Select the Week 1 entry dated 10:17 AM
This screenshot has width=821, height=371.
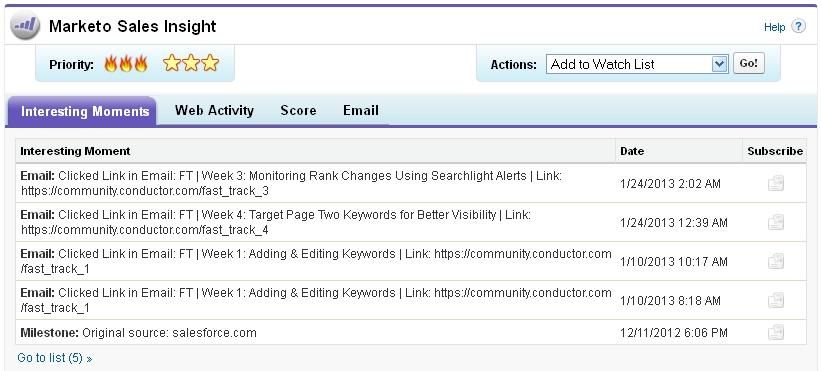click(x=316, y=261)
